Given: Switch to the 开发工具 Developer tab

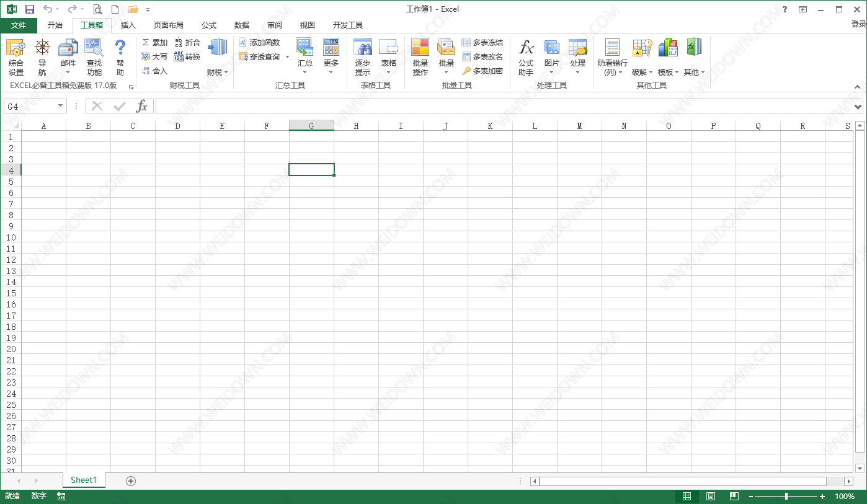Looking at the screenshot, I should [x=348, y=25].
